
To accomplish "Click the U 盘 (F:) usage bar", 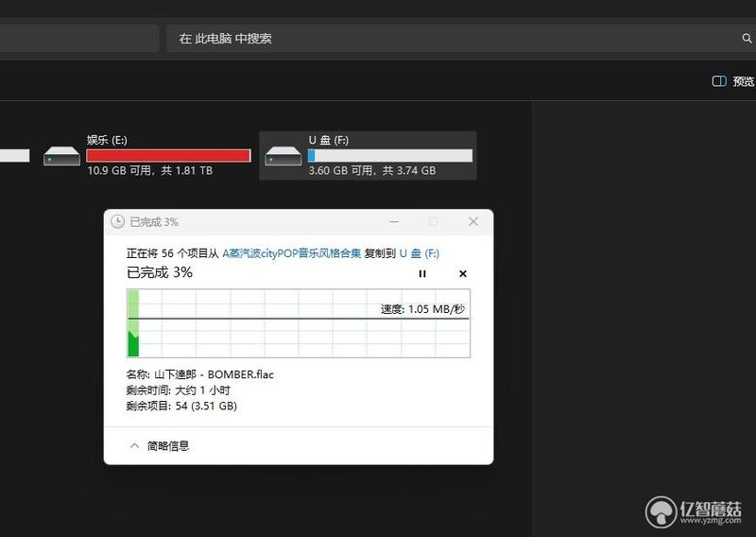I will tap(390, 155).
